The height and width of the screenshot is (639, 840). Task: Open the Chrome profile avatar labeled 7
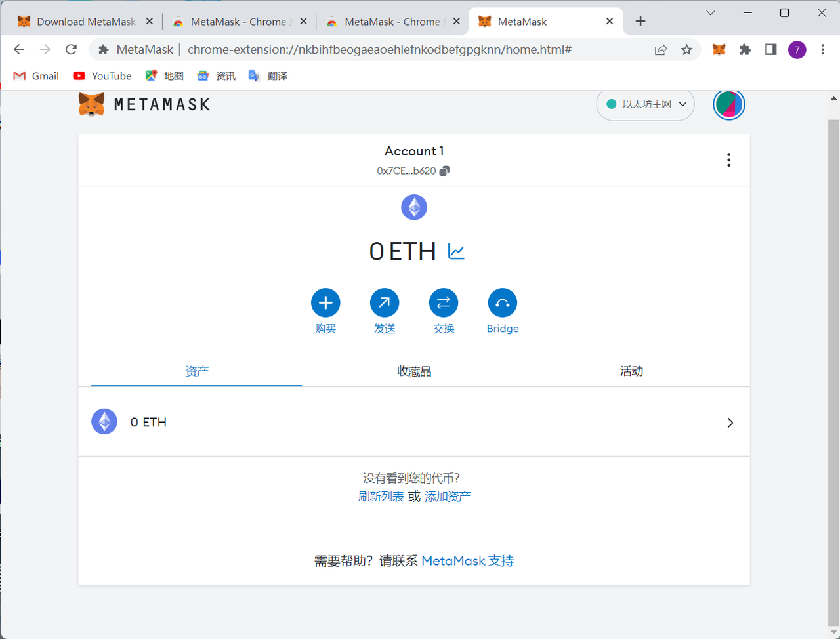coord(797,50)
